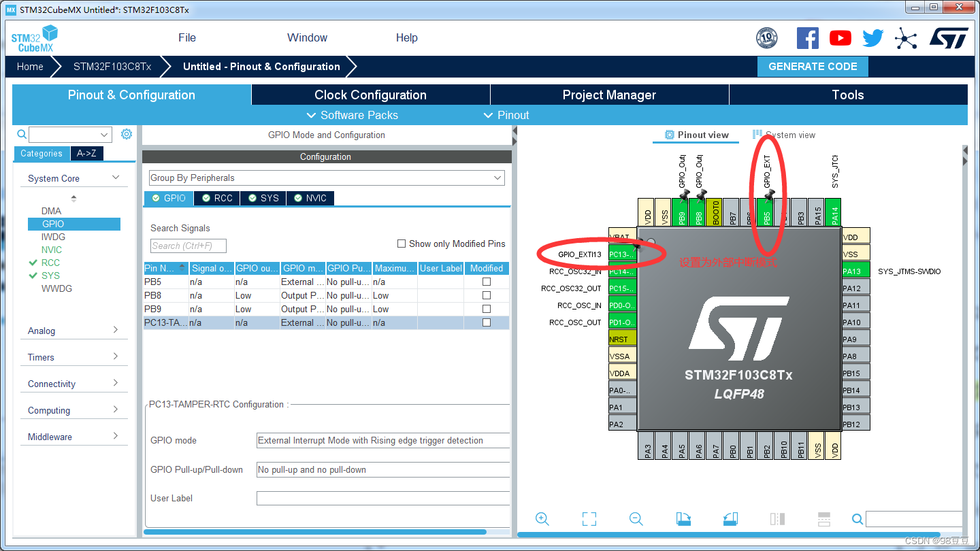The image size is (980, 551).
Task: Expand the Connectivity category
Action: (x=116, y=383)
